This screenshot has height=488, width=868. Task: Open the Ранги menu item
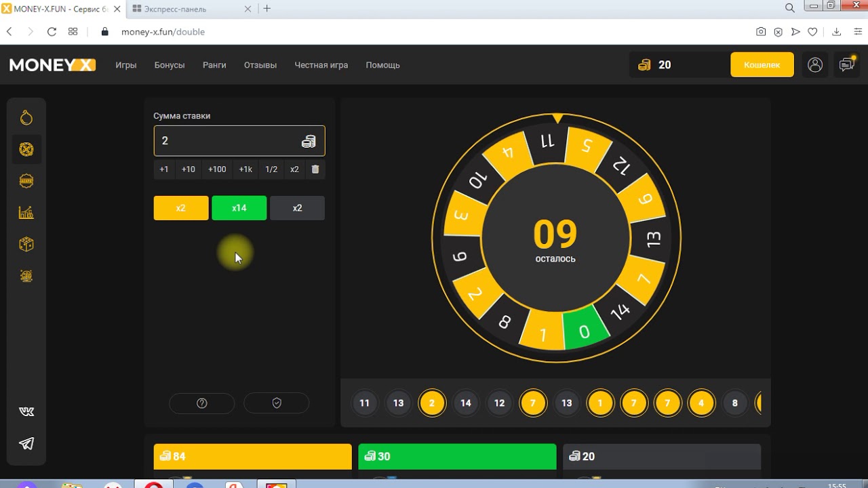(214, 65)
